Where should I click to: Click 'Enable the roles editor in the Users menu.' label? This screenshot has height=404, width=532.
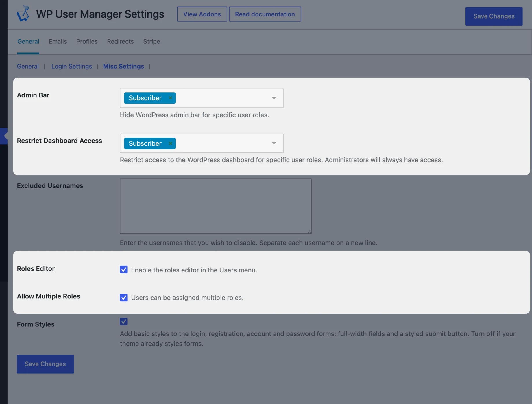pos(194,270)
